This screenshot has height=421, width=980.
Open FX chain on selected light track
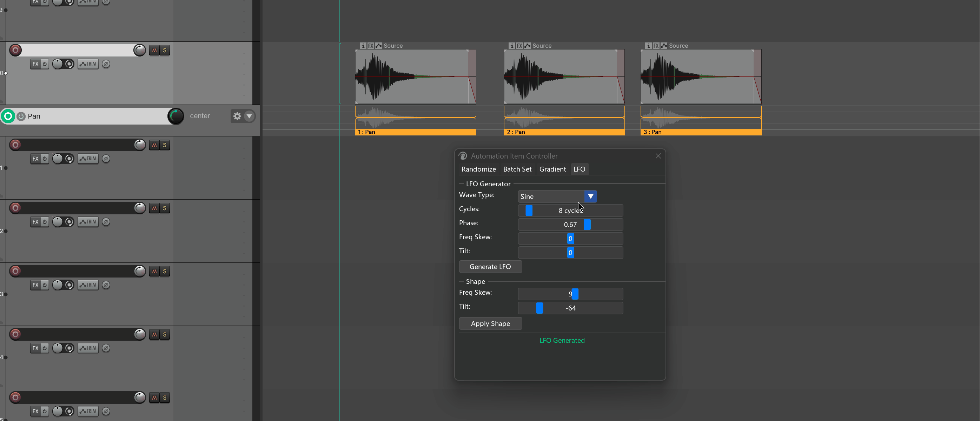[35, 64]
